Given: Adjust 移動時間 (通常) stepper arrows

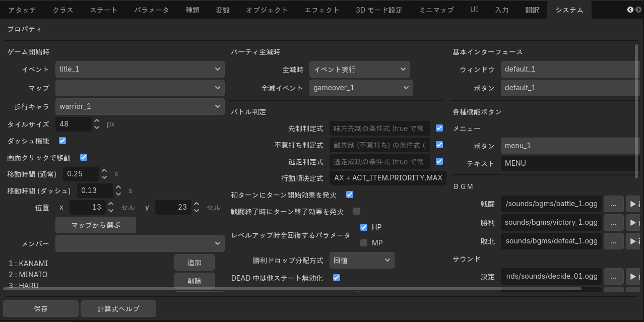Looking at the screenshot, I should pos(104,174).
